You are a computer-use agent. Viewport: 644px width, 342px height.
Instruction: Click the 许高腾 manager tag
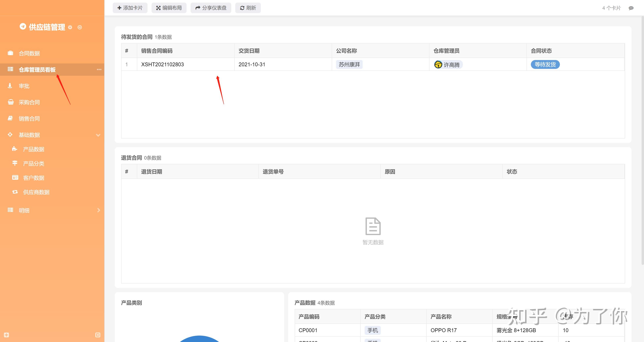(448, 64)
